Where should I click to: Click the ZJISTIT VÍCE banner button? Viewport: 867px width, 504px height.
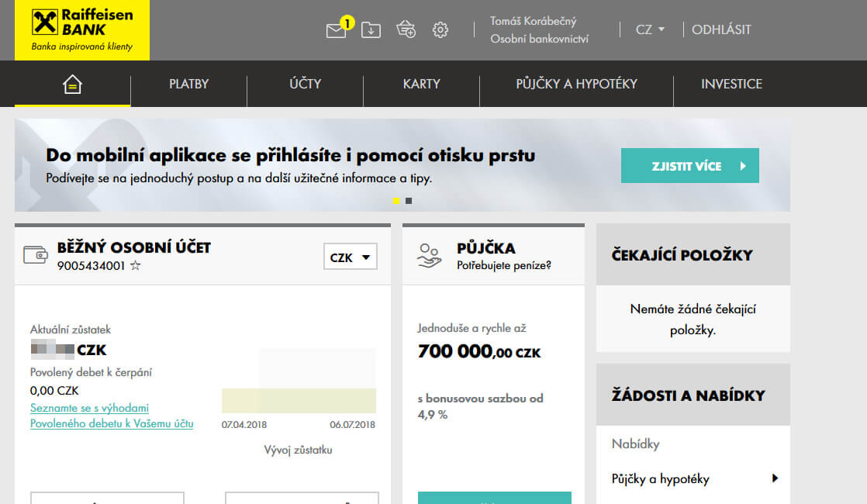689,165
